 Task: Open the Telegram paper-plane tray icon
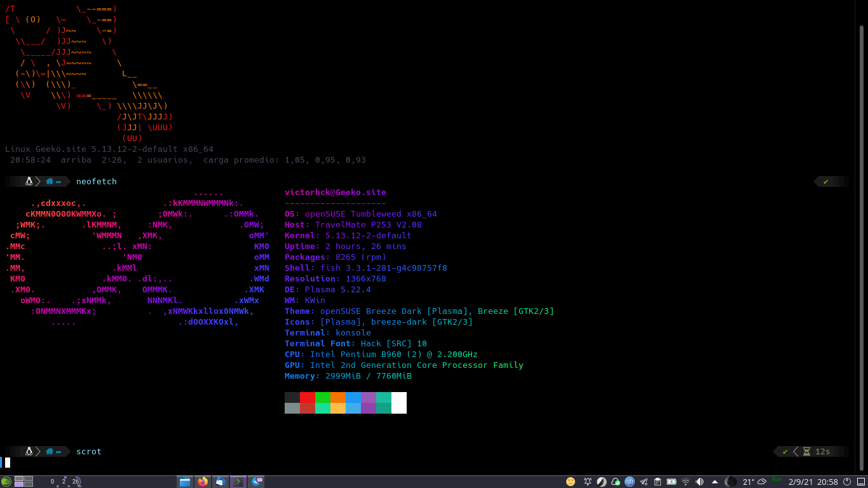click(644, 482)
